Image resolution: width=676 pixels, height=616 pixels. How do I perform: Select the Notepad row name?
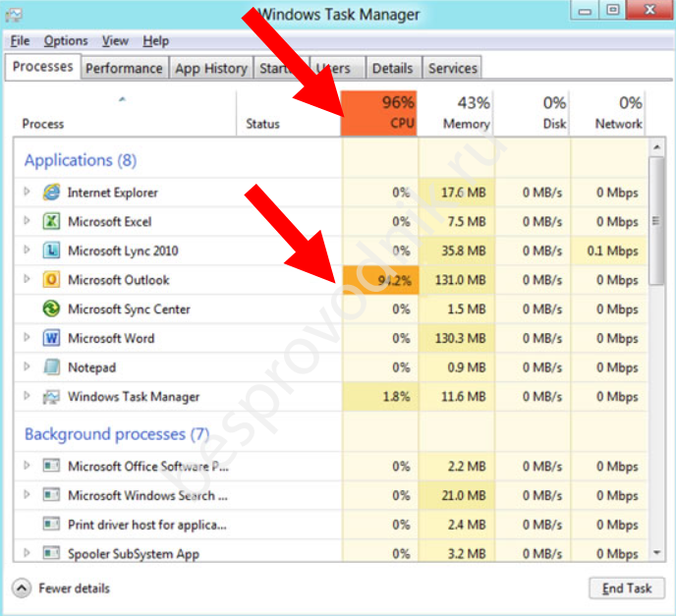pos(91,367)
